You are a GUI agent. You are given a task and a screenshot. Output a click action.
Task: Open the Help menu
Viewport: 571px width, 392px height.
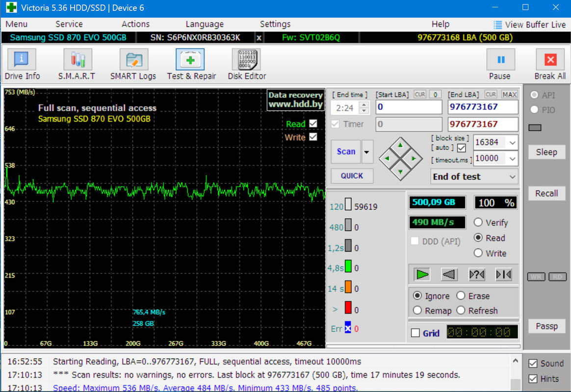pos(440,24)
